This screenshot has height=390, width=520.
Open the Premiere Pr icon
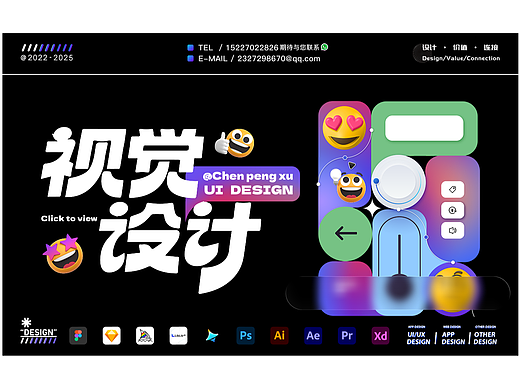347,335
